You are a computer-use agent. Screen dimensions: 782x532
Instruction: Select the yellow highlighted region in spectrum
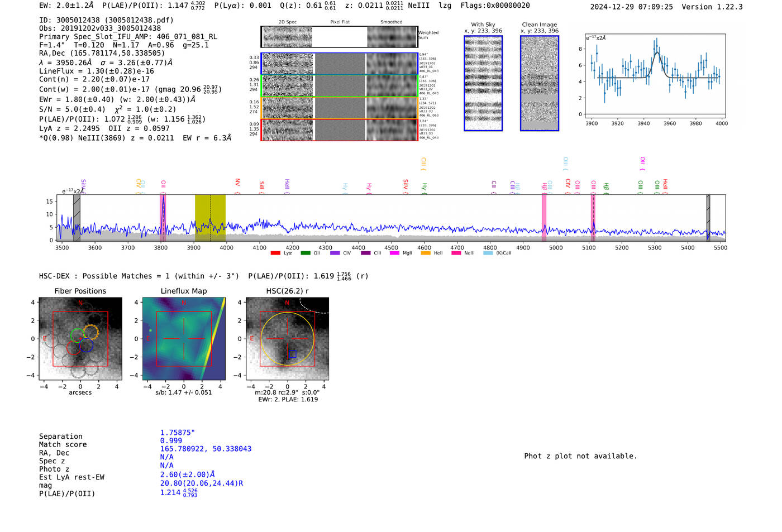click(x=210, y=218)
